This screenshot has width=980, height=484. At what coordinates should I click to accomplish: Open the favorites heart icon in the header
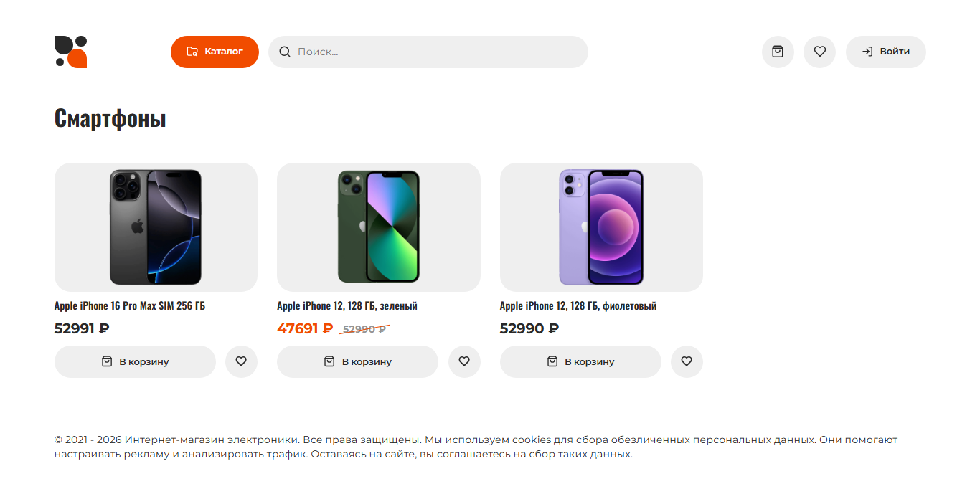[x=819, y=52]
